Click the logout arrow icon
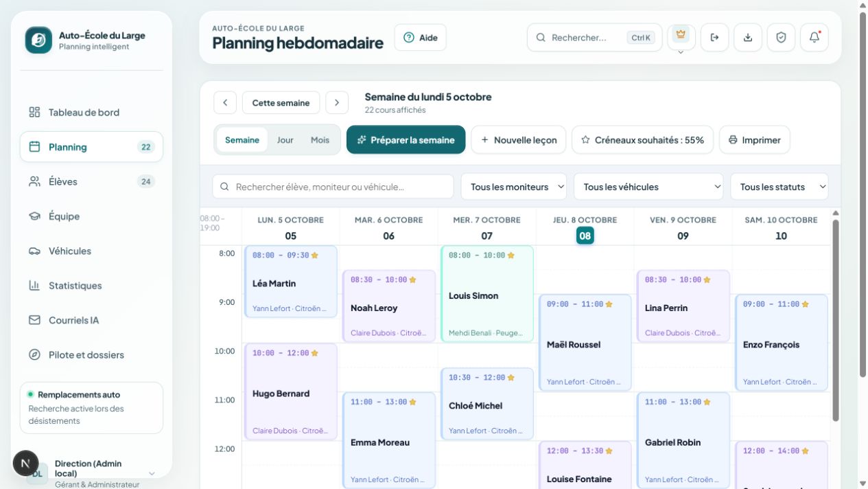This screenshot has height=489, width=868. (x=714, y=38)
